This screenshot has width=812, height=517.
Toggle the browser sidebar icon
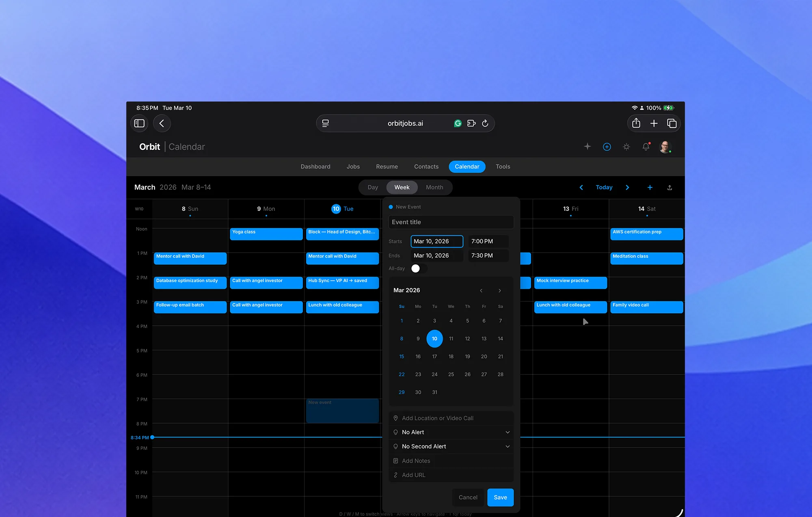(139, 123)
